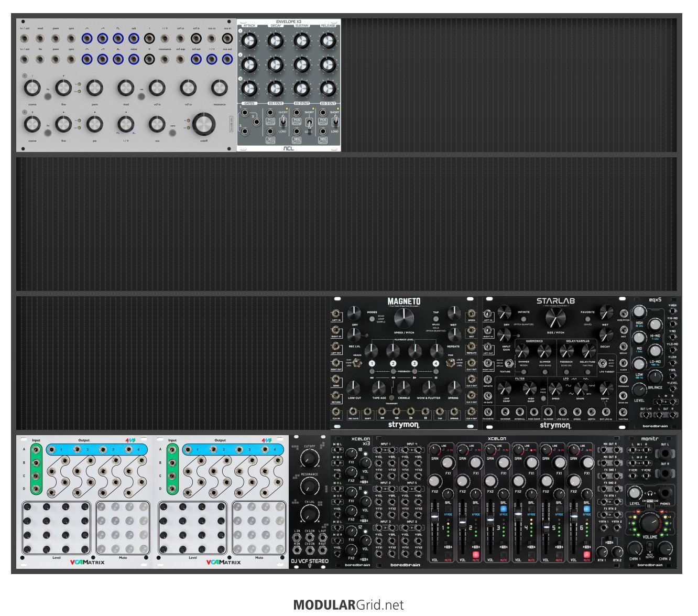This screenshot has height=616, width=698.
Task: Click the Monitr Chan 1 knob
Action: [635, 548]
